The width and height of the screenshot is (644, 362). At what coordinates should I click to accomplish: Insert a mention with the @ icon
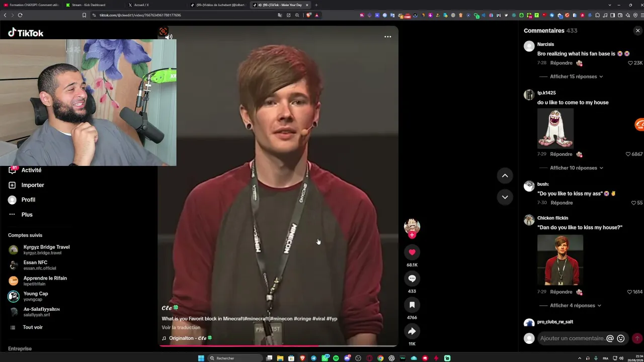[x=610, y=338]
